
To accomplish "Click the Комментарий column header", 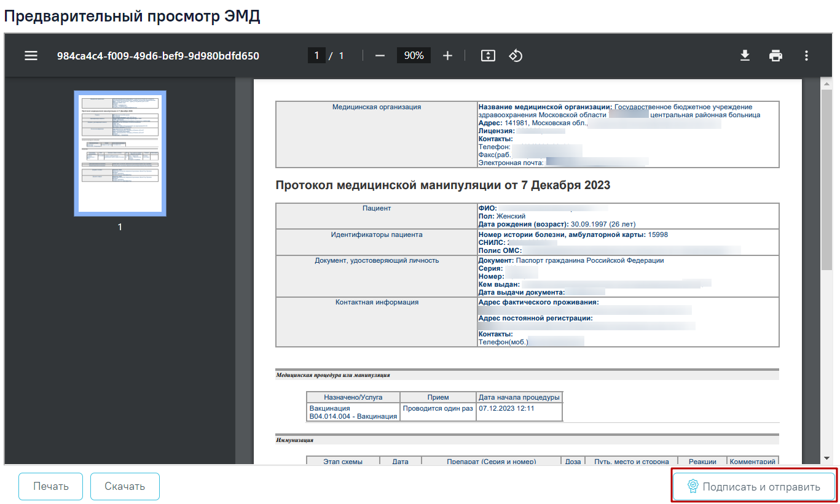I will pyautogui.click(x=753, y=462).
